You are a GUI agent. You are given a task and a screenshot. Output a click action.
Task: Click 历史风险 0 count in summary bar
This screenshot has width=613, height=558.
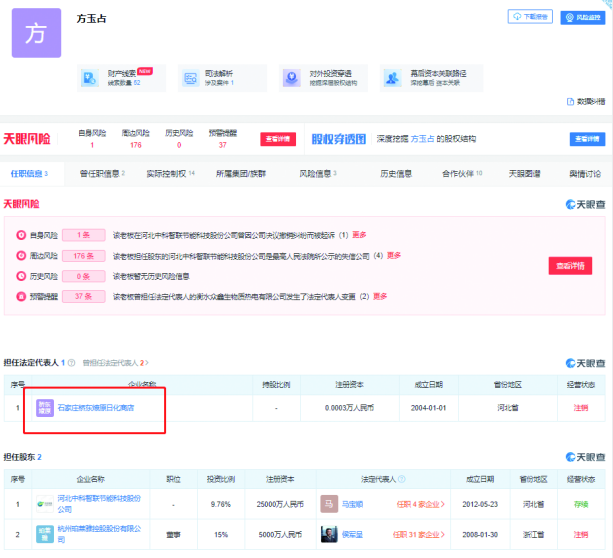[179, 145]
